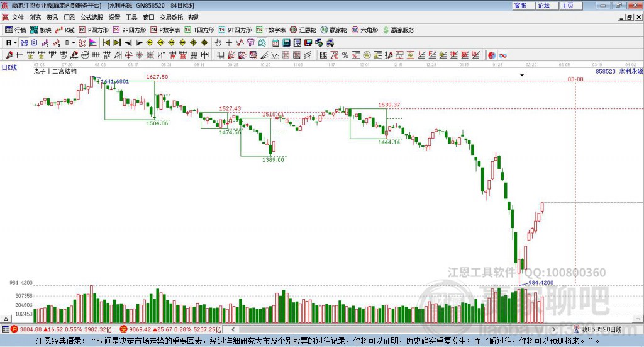Image resolution: width=644 pixels, height=347 pixels.
Task: Open the 文件 menu
Action: click(18, 17)
